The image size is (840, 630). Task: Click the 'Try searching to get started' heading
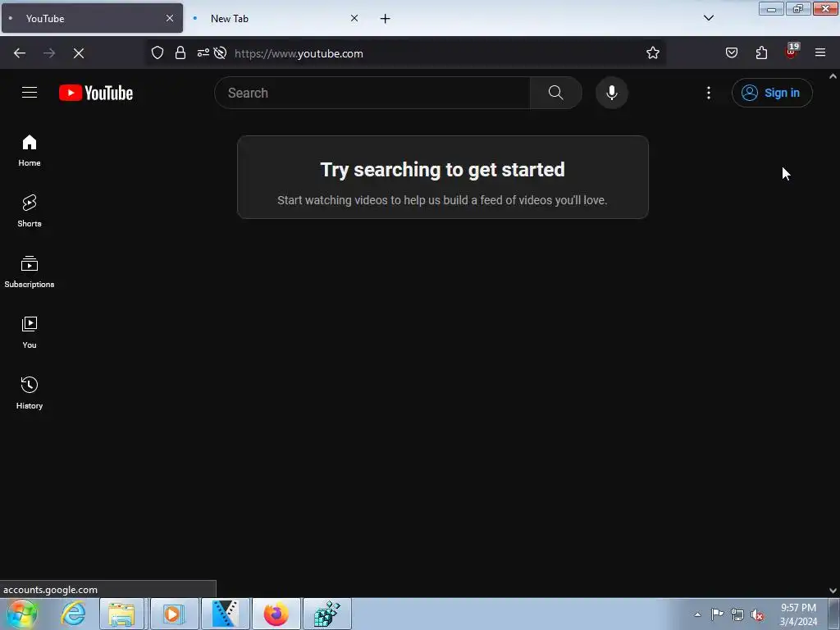click(442, 170)
